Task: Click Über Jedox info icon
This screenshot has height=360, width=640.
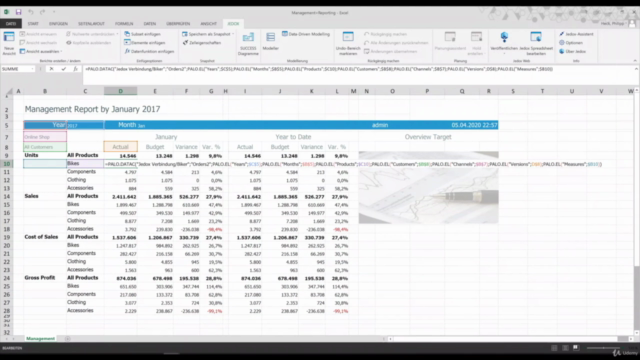Action: [562, 51]
